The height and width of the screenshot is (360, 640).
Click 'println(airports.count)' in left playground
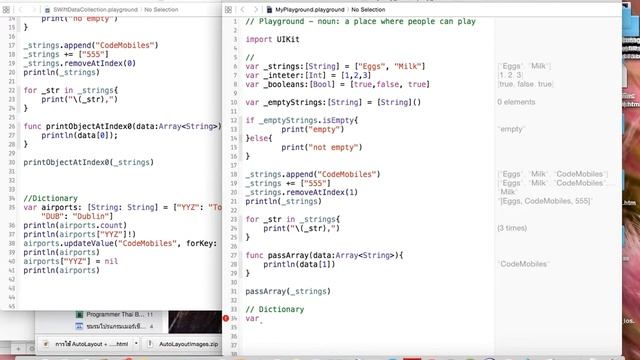[x=75, y=225]
